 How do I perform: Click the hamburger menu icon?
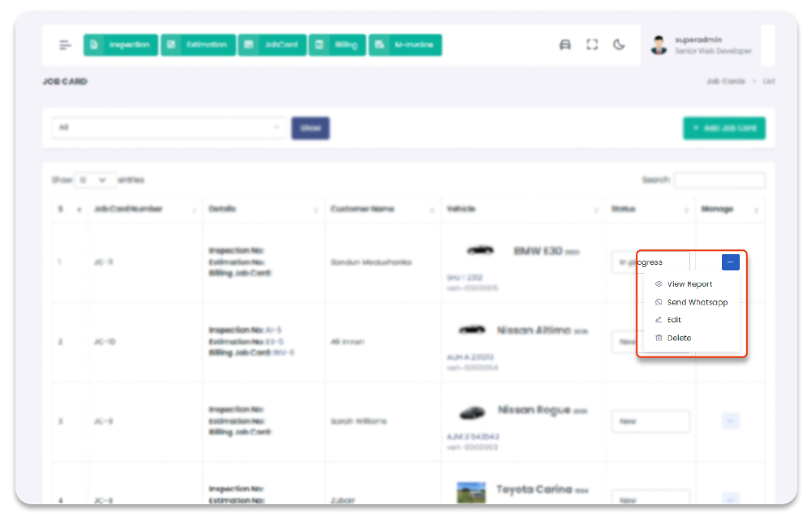(65, 45)
